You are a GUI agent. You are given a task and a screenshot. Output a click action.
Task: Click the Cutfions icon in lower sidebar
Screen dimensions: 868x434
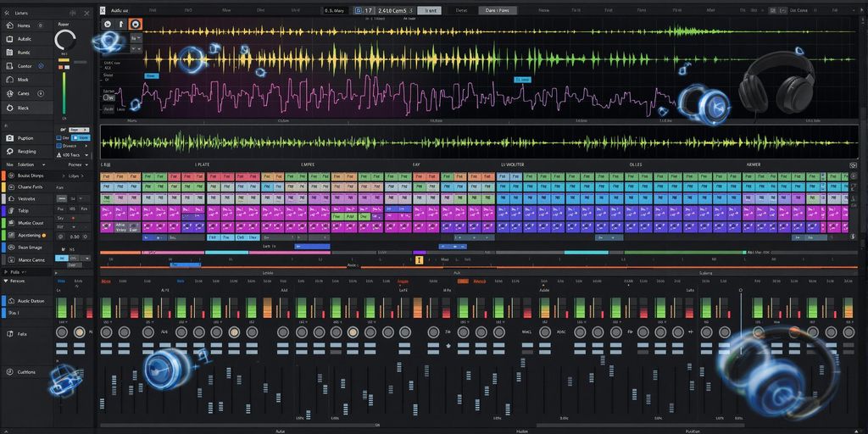[8, 371]
